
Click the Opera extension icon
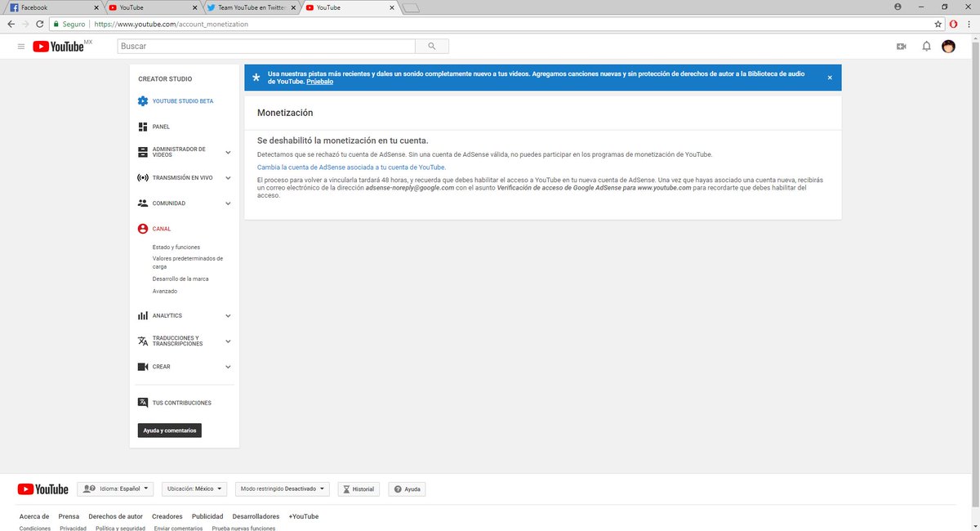coord(954,25)
